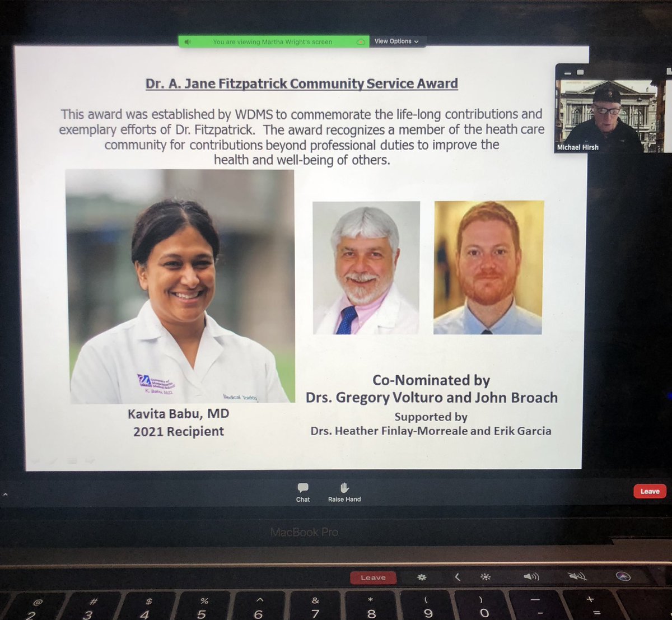The height and width of the screenshot is (620, 672).
Task: Click 'Drs. Gregory Volturo and John Broach' text
Action: click(432, 398)
